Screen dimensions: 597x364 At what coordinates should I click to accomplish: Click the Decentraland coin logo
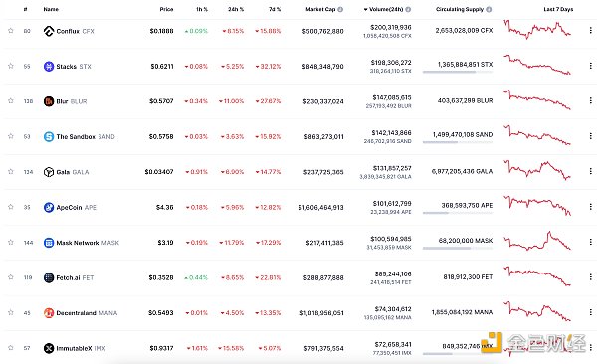point(49,312)
